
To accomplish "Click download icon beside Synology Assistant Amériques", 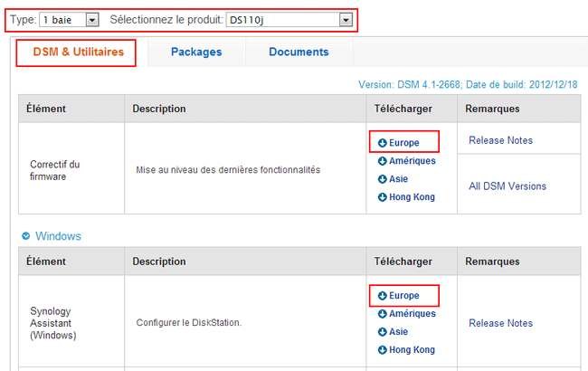I will [383, 314].
